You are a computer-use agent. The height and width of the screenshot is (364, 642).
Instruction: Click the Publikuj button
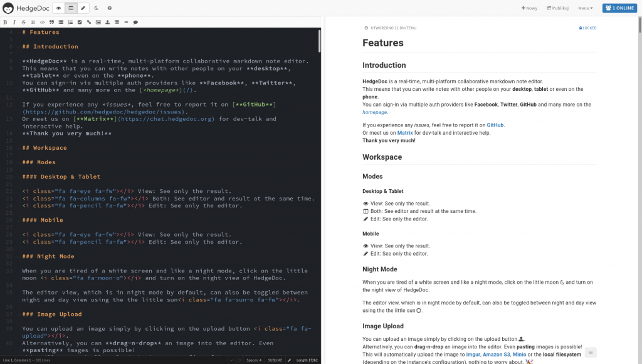point(557,8)
